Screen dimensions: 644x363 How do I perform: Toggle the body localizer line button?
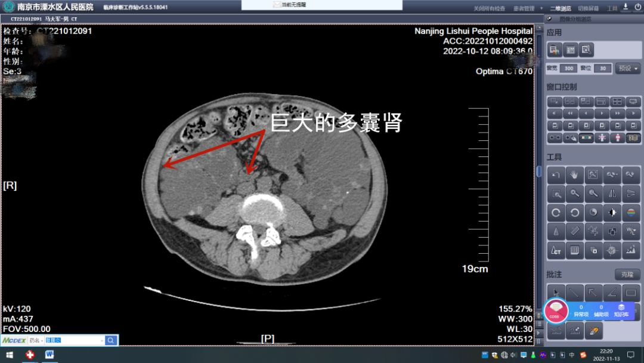click(602, 138)
